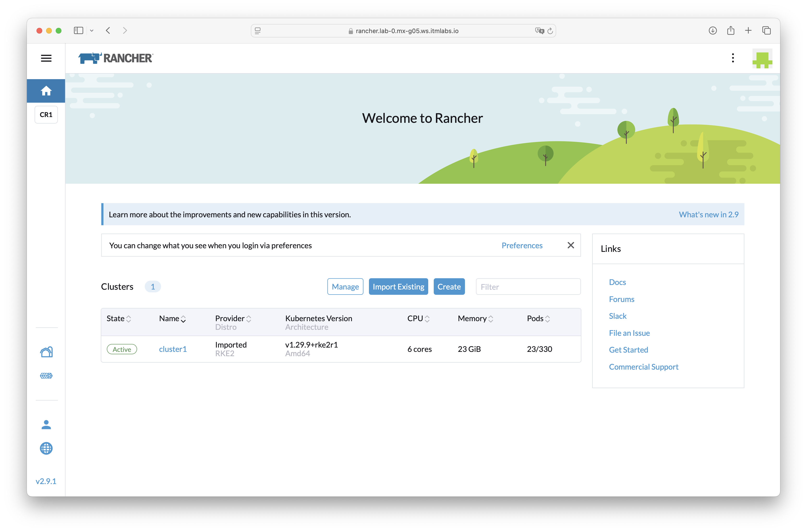Open the hamburger menu next to the Rancher logo
The height and width of the screenshot is (532, 807).
point(46,58)
